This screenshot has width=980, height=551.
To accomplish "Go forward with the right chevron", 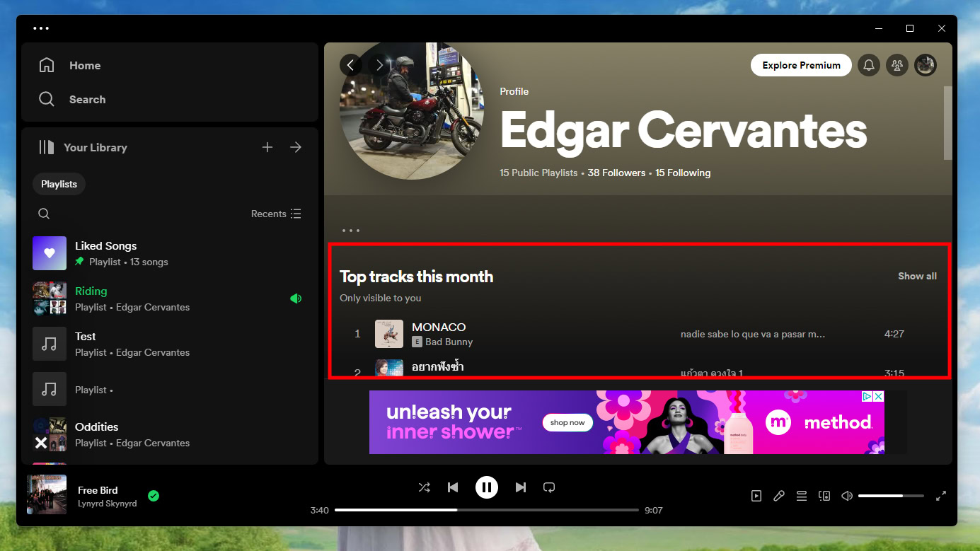I will [x=379, y=65].
